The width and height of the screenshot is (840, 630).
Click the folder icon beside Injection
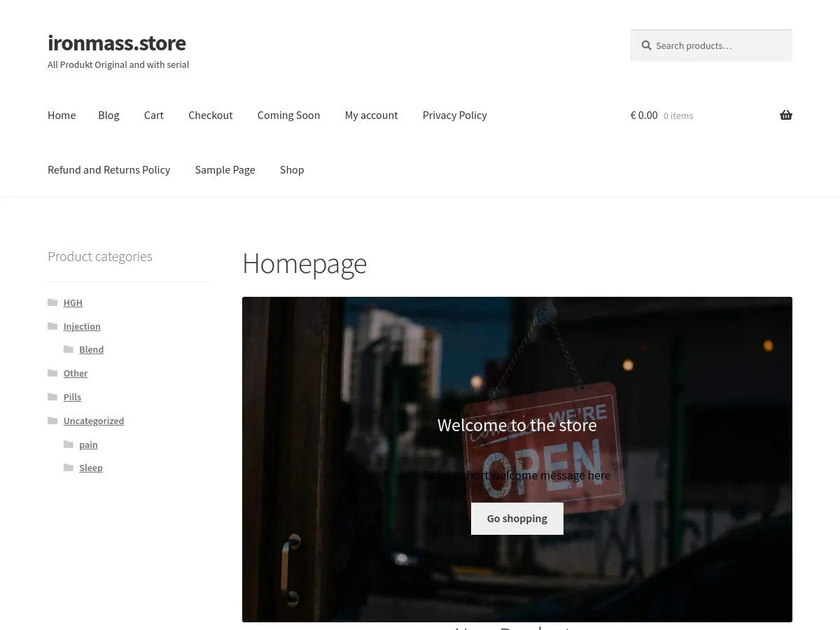[x=53, y=325]
